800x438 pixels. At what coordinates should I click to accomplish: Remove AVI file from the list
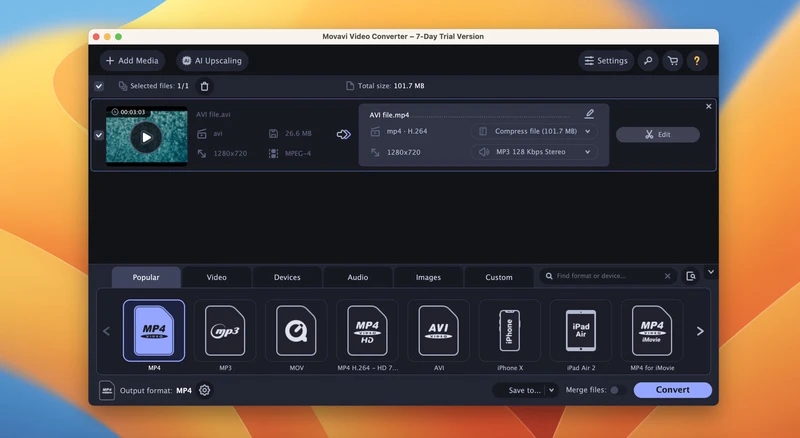point(709,106)
